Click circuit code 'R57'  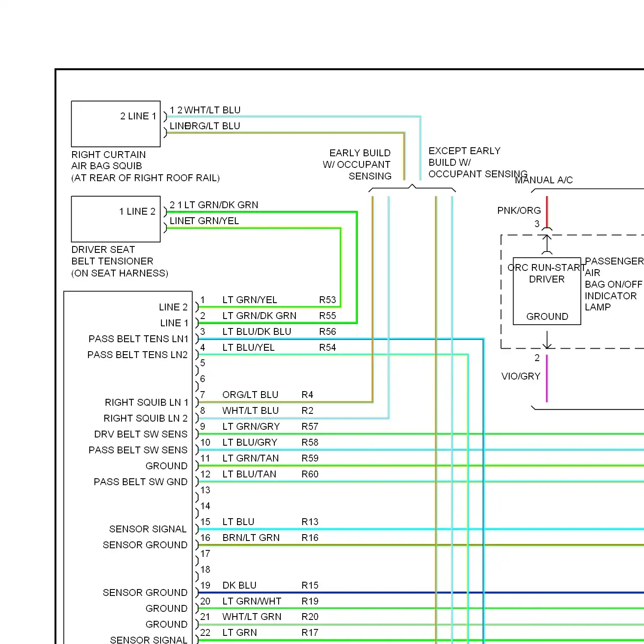pos(310,426)
